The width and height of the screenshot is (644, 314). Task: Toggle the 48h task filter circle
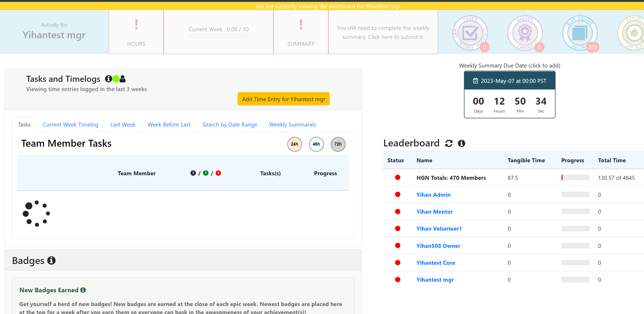(x=316, y=144)
